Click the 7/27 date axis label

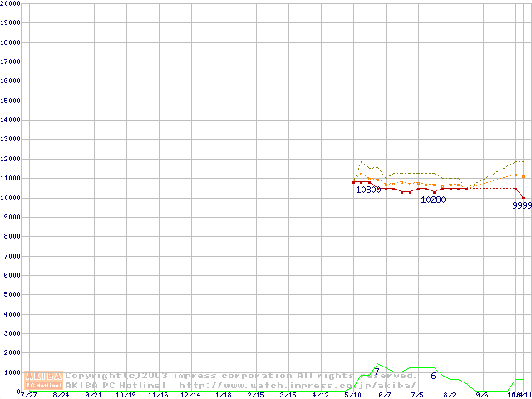28,395
